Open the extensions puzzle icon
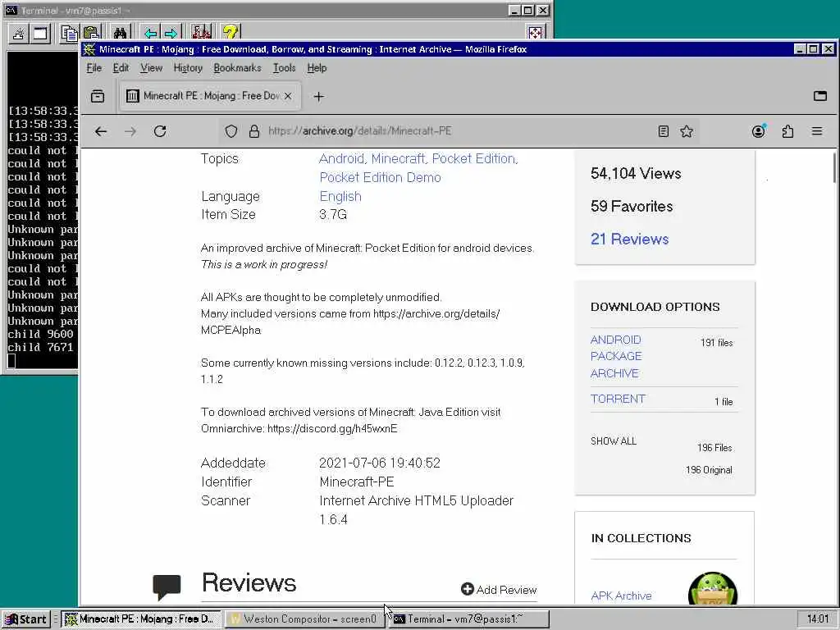 pyautogui.click(x=787, y=131)
